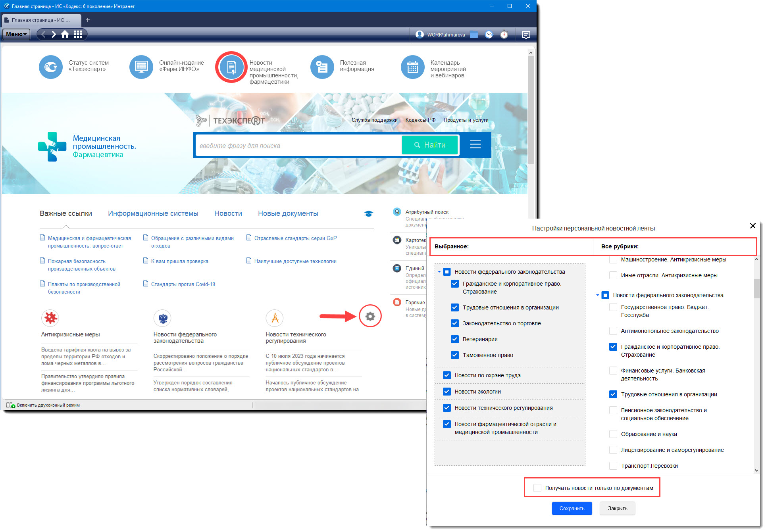This screenshot has height=532, width=766.
Task: Click Включить двухоконный режим icon
Action: point(11,405)
